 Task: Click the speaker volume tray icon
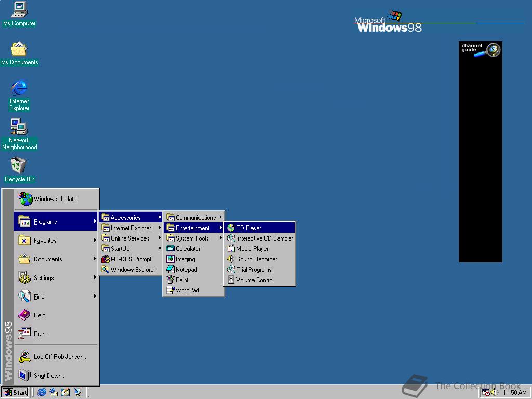pos(494,393)
